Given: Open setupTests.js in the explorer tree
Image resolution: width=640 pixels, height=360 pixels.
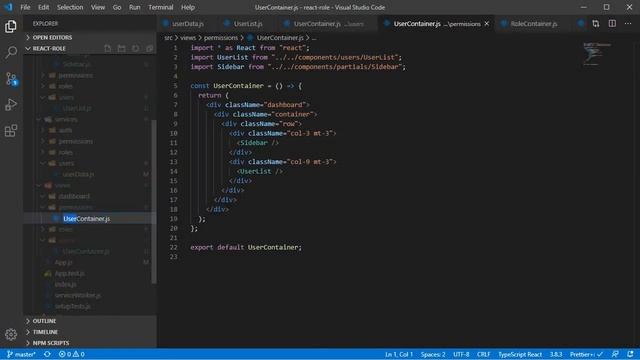Looking at the screenshot, I should tap(73, 306).
